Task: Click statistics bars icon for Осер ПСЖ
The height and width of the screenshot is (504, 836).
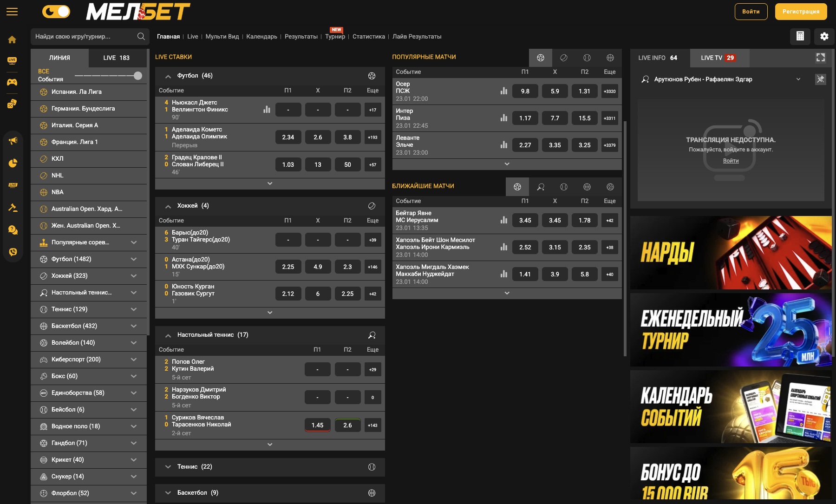Action: pos(504,91)
